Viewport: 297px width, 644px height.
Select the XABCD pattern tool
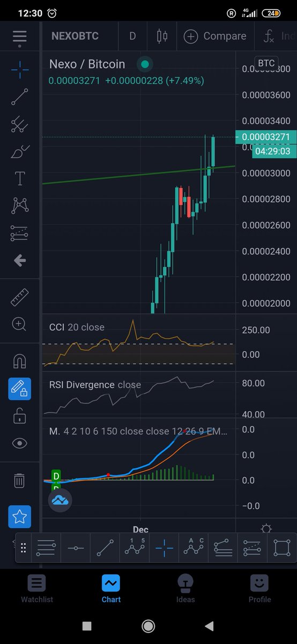(x=20, y=206)
